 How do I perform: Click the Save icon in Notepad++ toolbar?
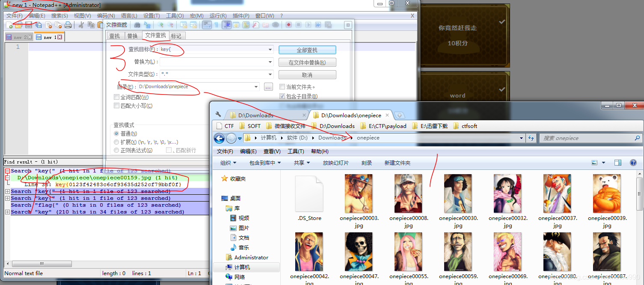pyautogui.click(x=29, y=25)
